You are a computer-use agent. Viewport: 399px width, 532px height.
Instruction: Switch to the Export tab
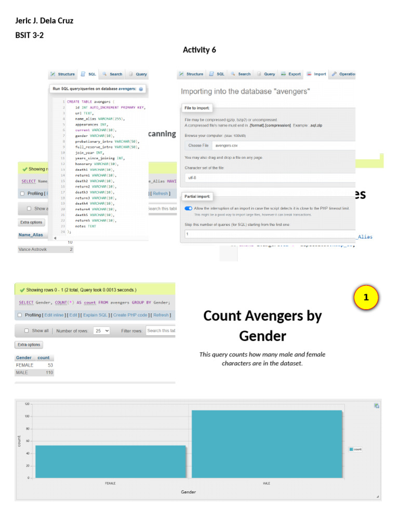(291, 74)
